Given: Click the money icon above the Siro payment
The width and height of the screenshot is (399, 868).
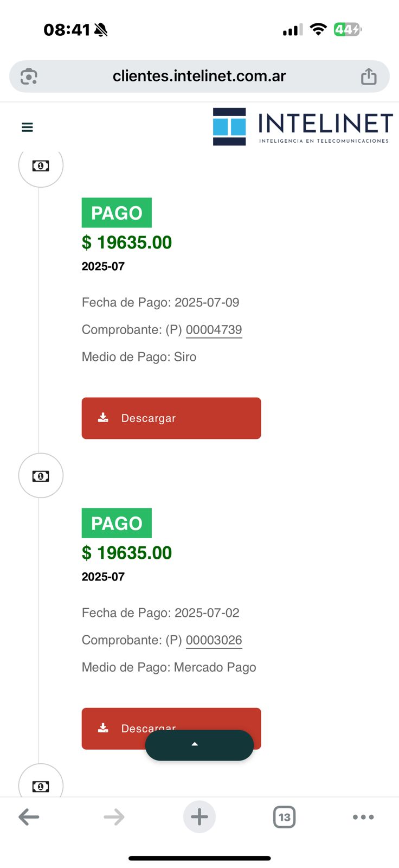Looking at the screenshot, I should point(41,165).
